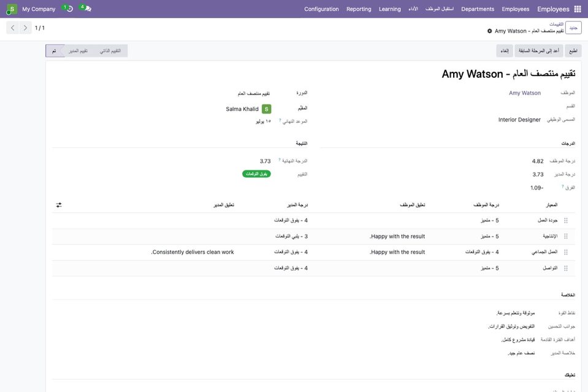The image size is (588, 392).
Task: Open the Configuration menu
Action: [x=321, y=9]
